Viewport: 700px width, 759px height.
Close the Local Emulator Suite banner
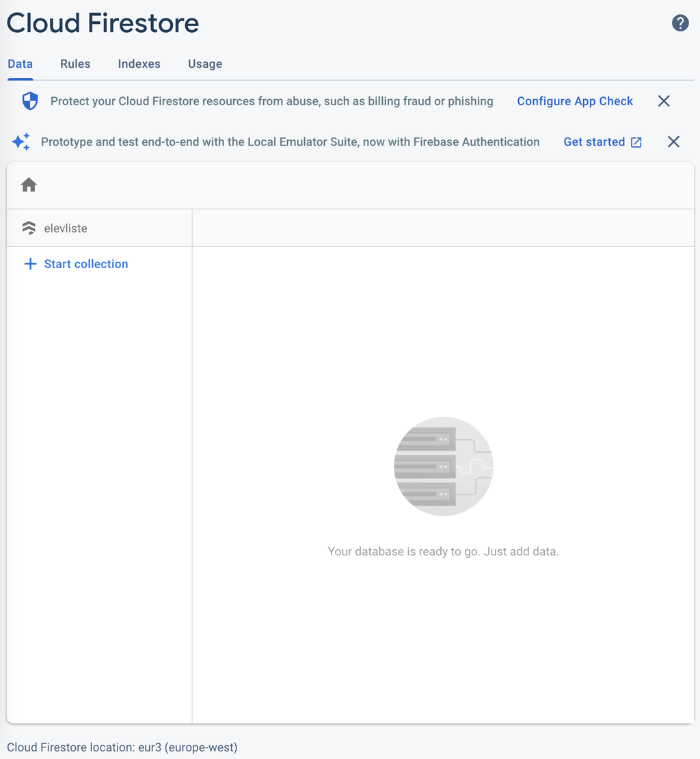pyautogui.click(x=673, y=142)
